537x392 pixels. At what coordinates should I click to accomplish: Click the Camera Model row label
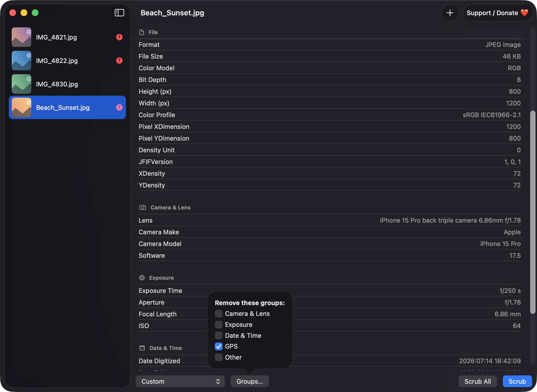click(160, 244)
